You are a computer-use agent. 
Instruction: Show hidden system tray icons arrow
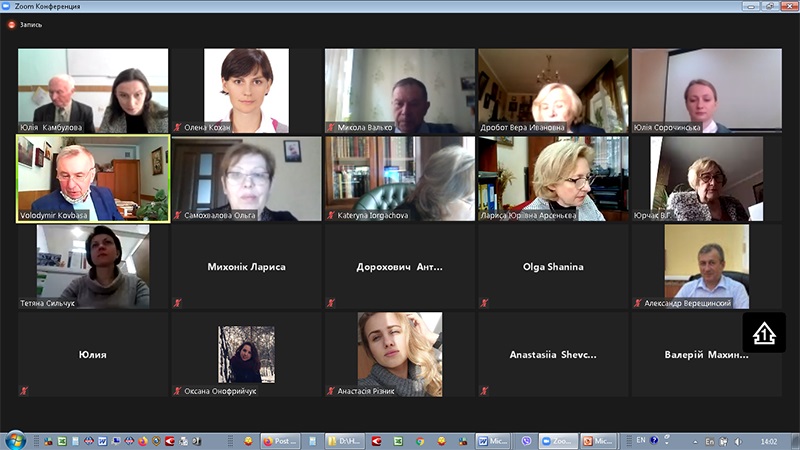pos(695,441)
